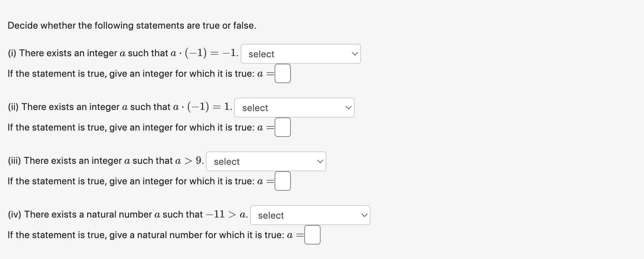This screenshot has height=259, width=644.
Task: Open the true/false dropdown for statement (iv)
Action: (x=310, y=215)
